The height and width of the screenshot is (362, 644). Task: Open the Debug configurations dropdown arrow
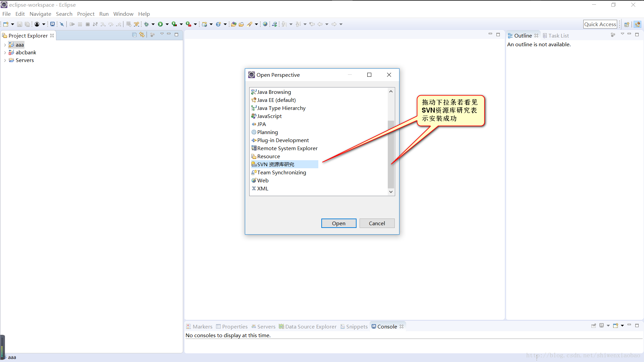[x=153, y=24]
